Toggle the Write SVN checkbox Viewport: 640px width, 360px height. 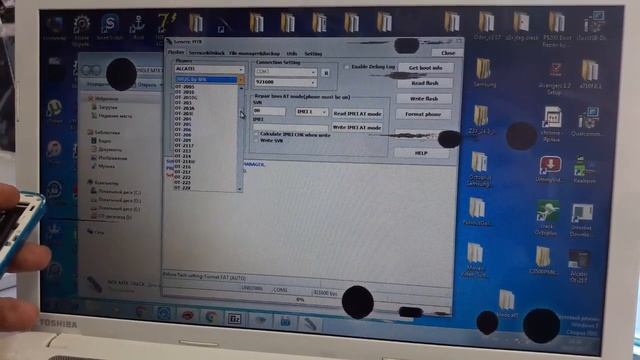[256, 140]
